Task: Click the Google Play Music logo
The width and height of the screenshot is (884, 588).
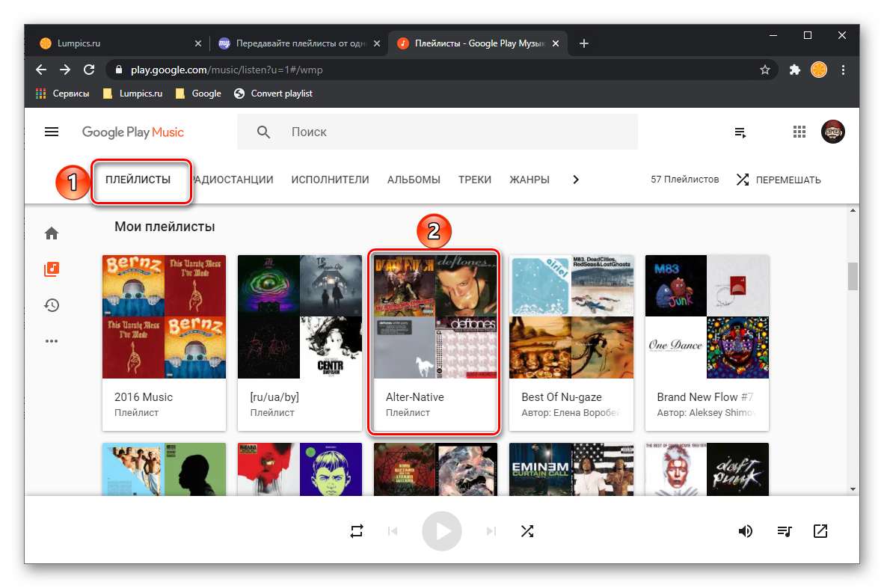Action: [133, 132]
